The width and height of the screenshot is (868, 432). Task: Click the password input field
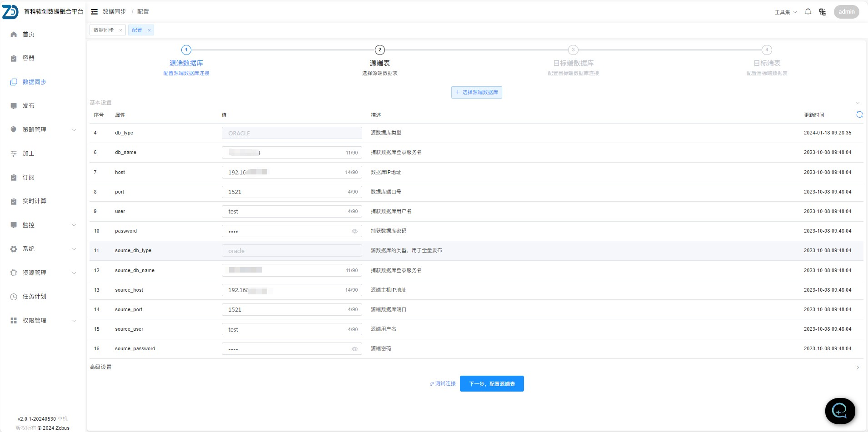pyautogui.click(x=292, y=231)
